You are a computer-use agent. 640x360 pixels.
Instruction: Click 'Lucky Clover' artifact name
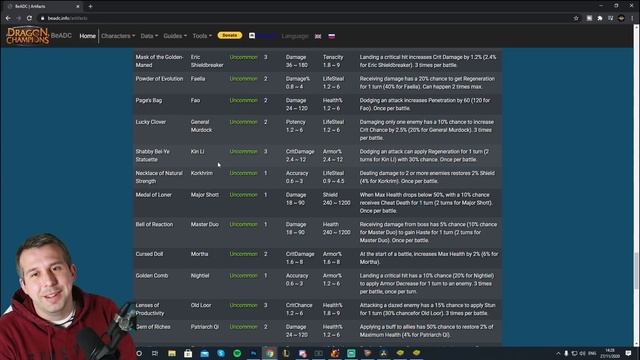tap(151, 122)
